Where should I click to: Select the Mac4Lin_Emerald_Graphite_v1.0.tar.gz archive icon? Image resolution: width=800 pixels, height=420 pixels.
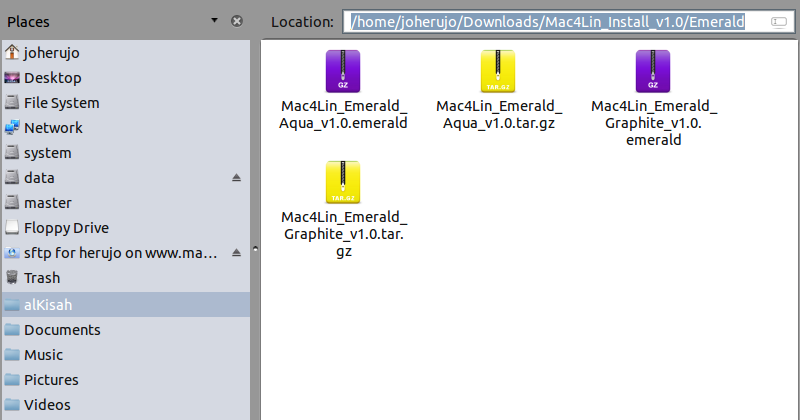click(343, 183)
